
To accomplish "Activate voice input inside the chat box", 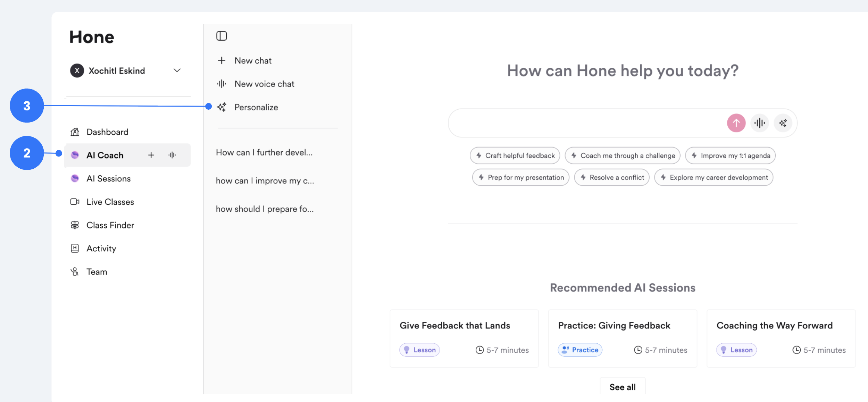I will [760, 123].
